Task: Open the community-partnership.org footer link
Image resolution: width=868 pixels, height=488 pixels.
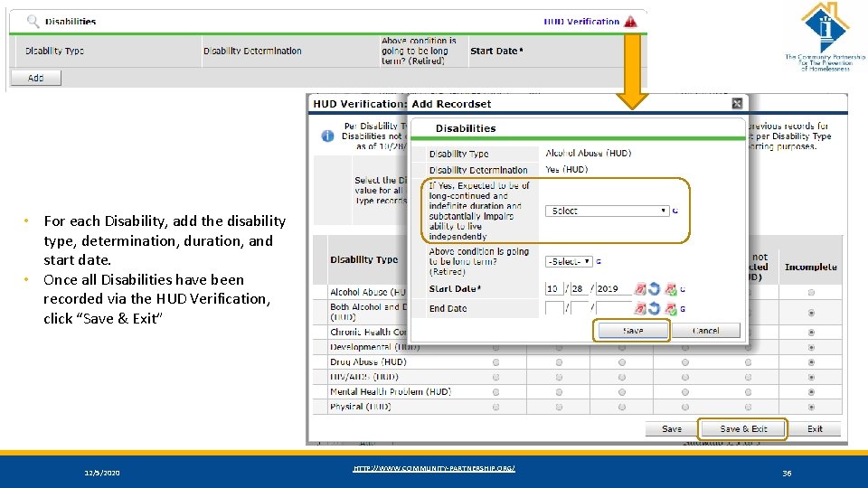Action: [x=434, y=468]
